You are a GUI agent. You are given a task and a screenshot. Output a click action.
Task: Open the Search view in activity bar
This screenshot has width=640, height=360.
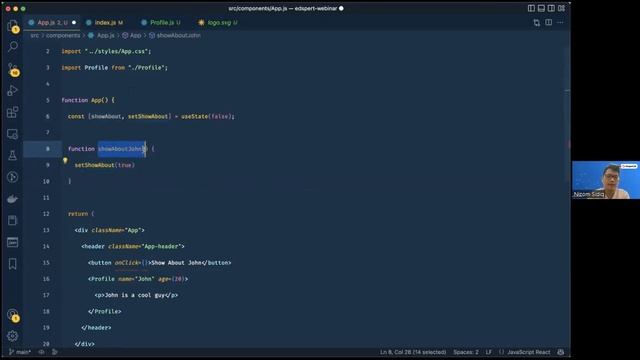pos(13,47)
